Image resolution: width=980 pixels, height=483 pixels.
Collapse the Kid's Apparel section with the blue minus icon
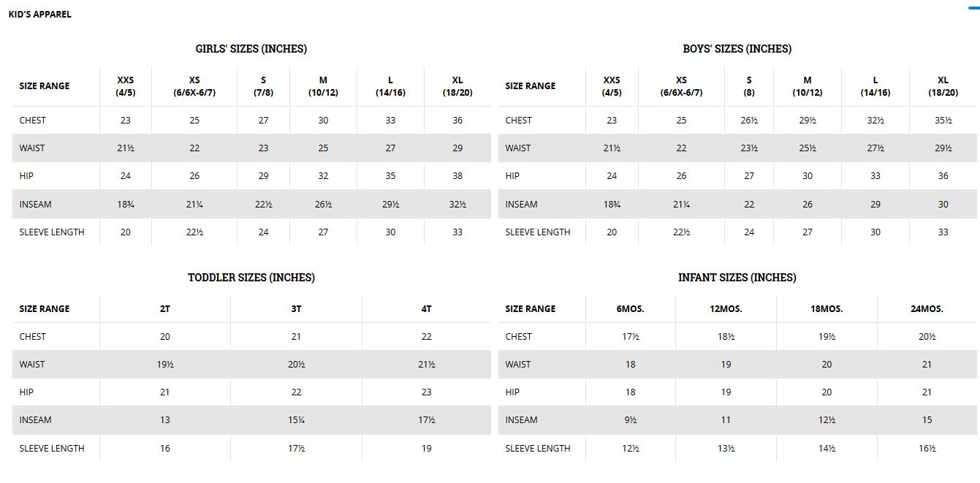click(973, 7)
